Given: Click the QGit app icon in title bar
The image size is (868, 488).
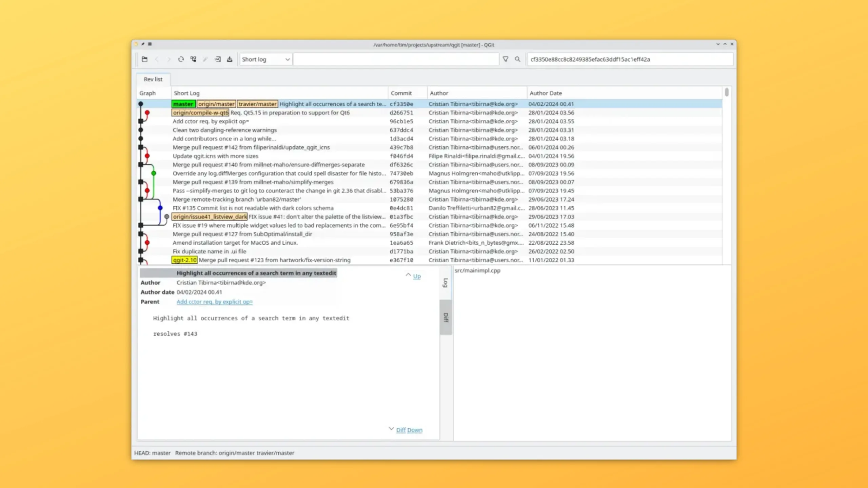Looking at the screenshot, I should coord(136,44).
